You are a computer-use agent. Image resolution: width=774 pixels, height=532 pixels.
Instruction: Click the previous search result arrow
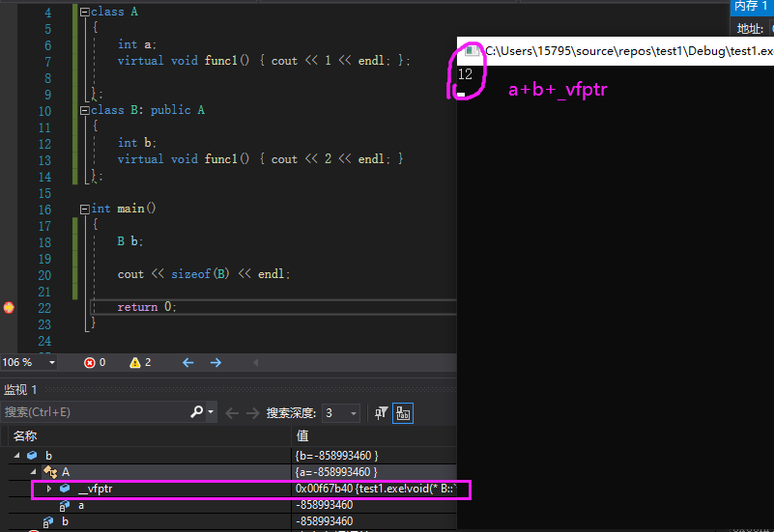click(x=232, y=412)
